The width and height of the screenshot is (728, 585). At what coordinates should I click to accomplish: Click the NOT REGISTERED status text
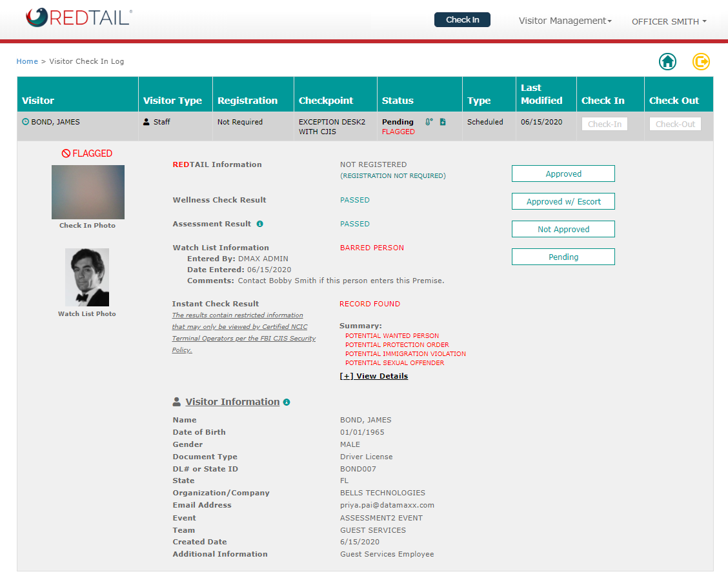373,164
